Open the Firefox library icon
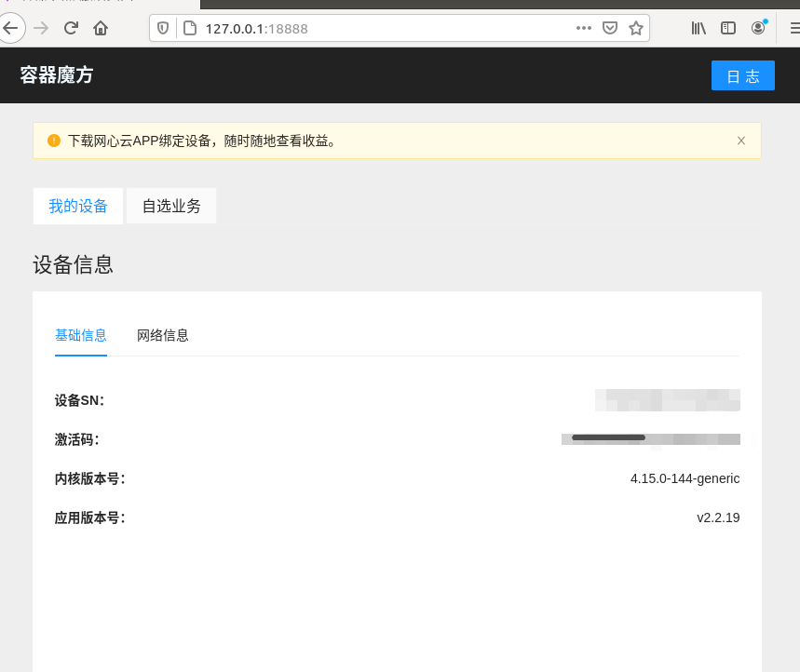 pyautogui.click(x=698, y=28)
